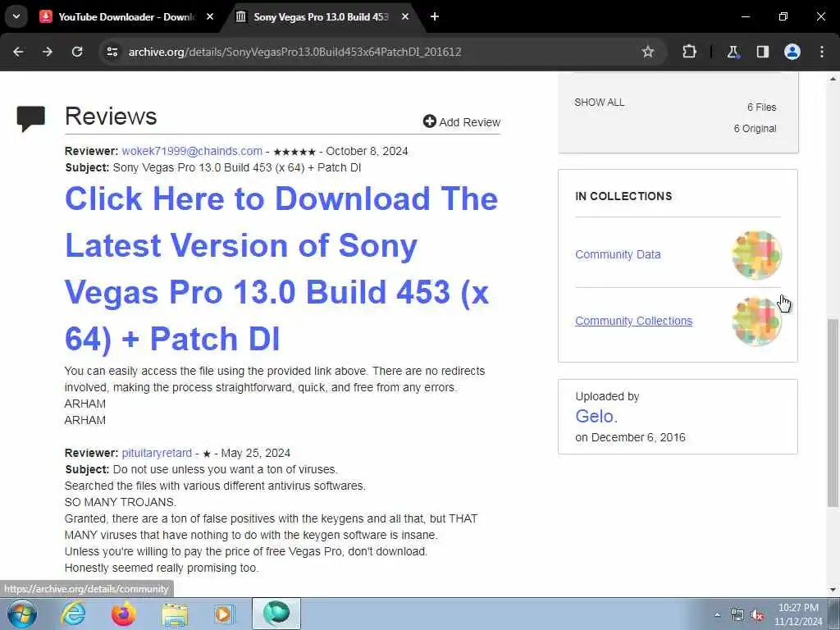This screenshot has width=840, height=630.
Task: Click the Reviews speech bubble icon
Action: coord(31,119)
